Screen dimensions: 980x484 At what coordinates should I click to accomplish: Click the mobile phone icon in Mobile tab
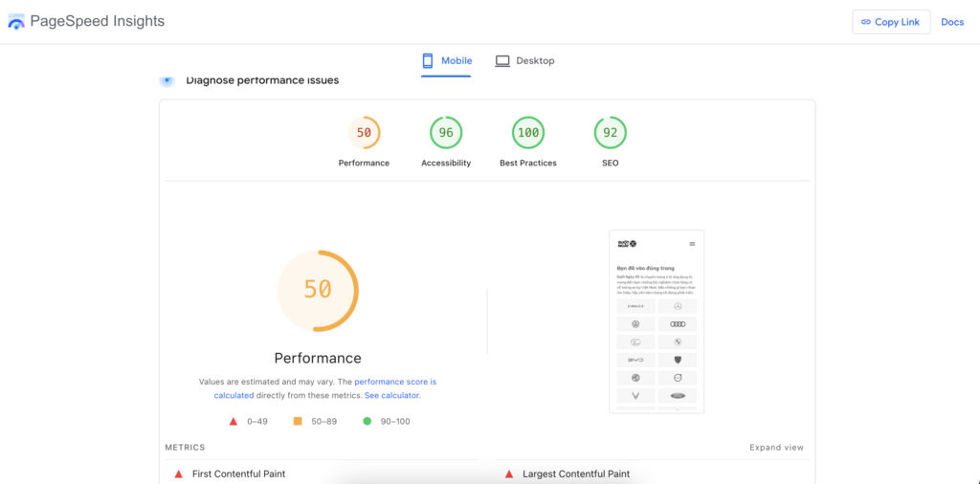click(428, 61)
